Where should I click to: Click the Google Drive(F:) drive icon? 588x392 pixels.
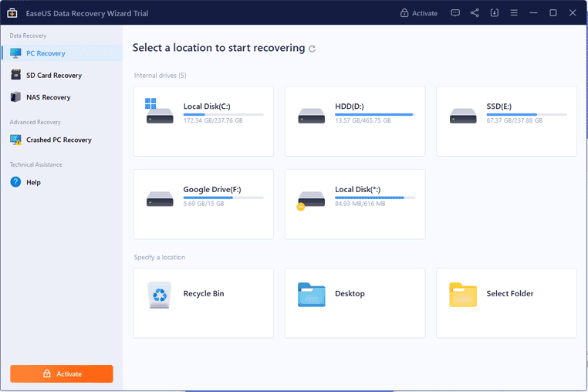(160, 199)
